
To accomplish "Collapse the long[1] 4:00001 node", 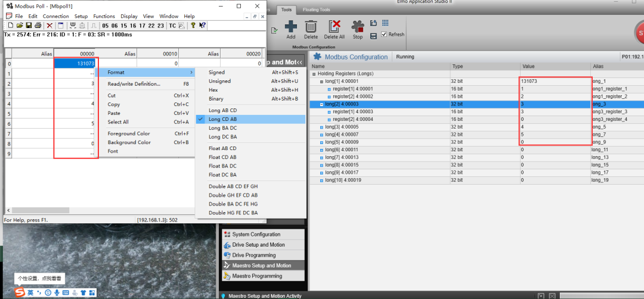I will (321, 82).
